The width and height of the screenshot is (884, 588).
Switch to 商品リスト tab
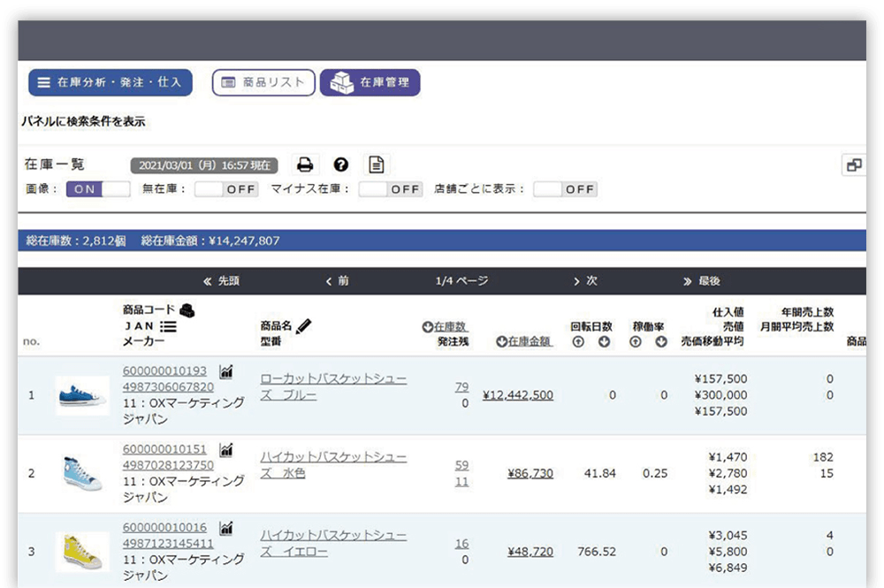pos(263,82)
